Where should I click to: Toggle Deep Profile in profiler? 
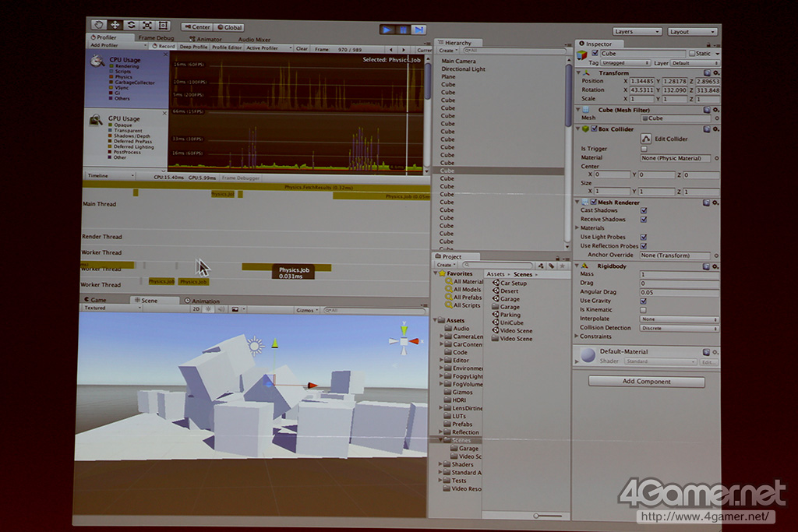click(x=193, y=47)
